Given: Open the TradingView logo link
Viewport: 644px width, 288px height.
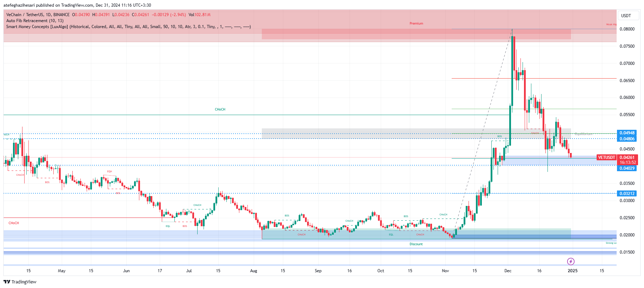Looking at the screenshot, I should point(20,282).
